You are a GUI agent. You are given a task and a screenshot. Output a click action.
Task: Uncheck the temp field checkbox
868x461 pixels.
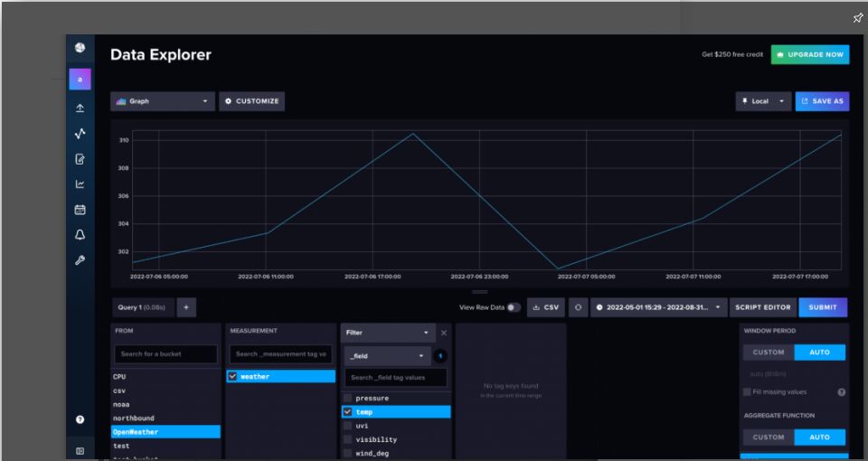[348, 412]
